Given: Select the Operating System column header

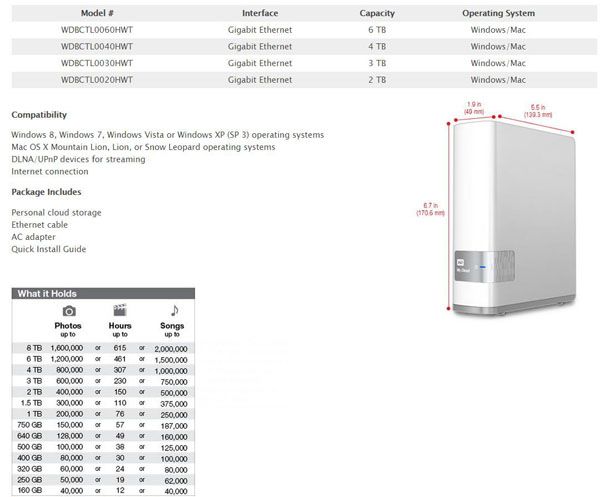Looking at the screenshot, I should tap(498, 13).
